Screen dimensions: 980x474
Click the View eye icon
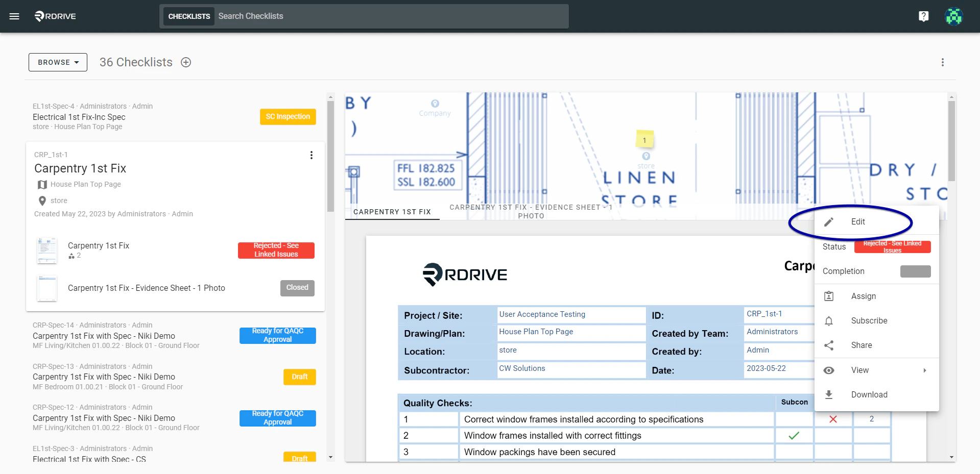click(829, 370)
